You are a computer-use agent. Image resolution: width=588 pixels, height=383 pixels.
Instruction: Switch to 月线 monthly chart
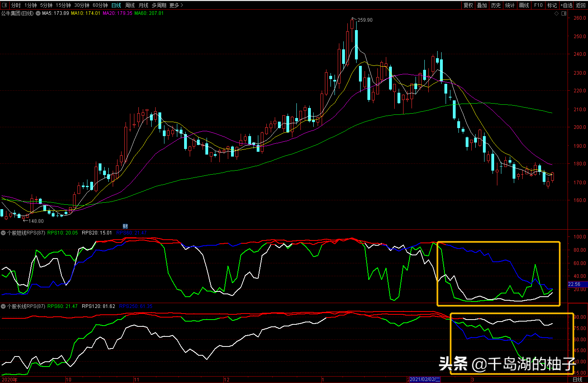pyautogui.click(x=143, y=5)
